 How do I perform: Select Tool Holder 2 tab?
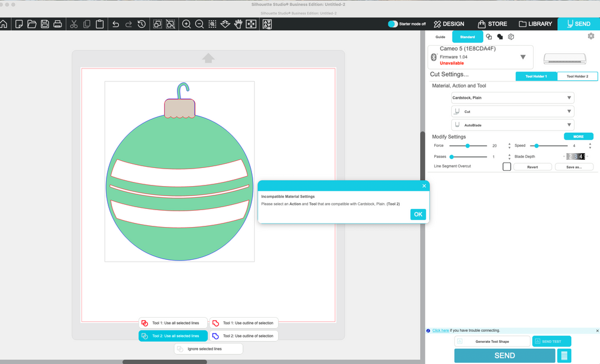[577, 77]
